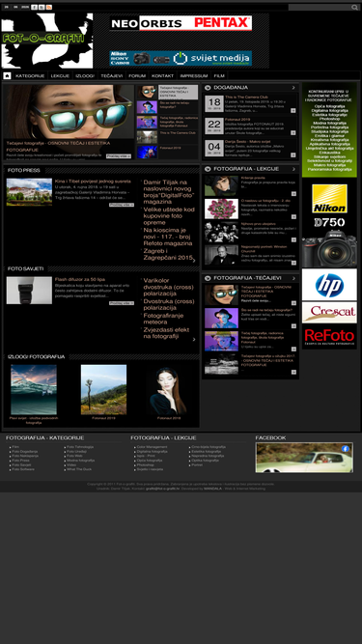Open the Tibet palace photo thumbnail
The height and width of the screenshot is (644, 362).
[29, 192]
